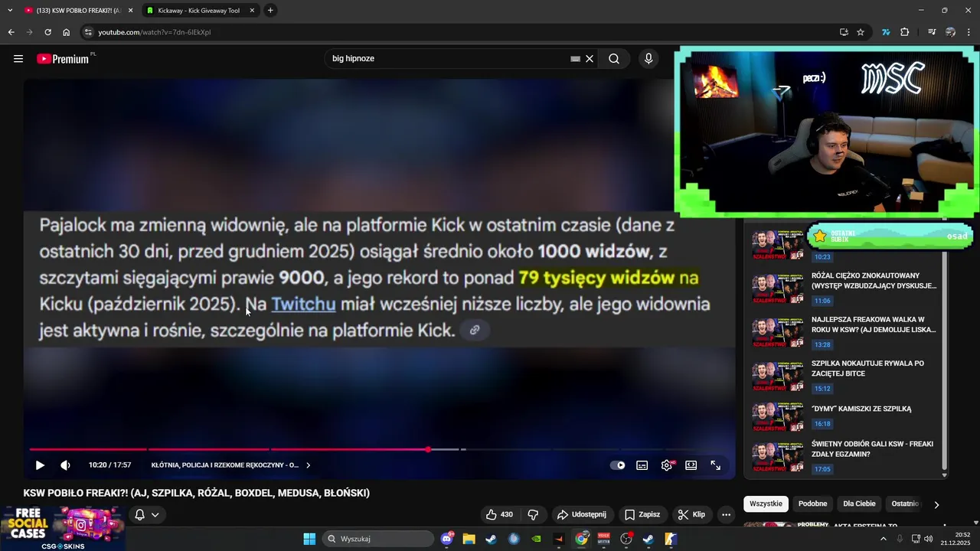
Task: Jump to chapter SZPILKA NOKAUTUJE RYWALA
Action: 867,368
